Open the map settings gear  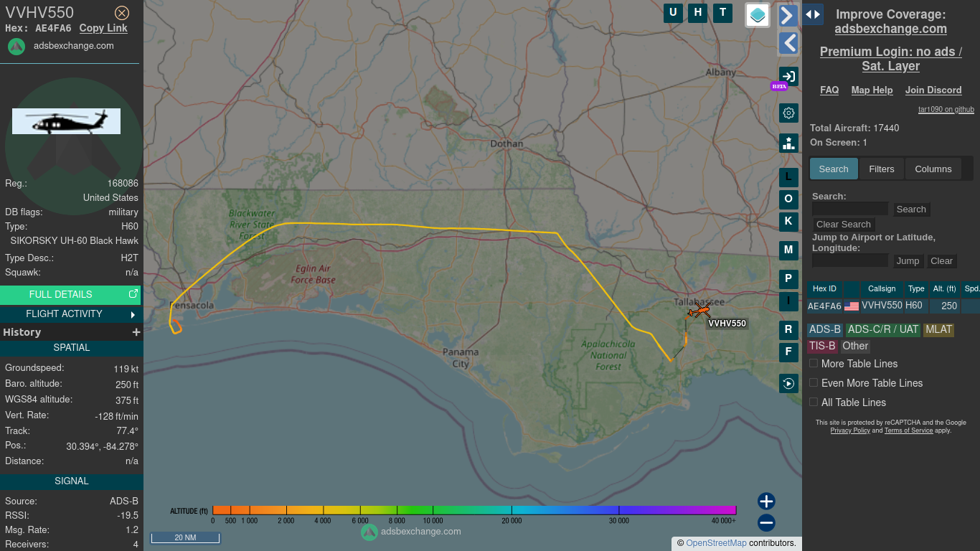point(788,113)
